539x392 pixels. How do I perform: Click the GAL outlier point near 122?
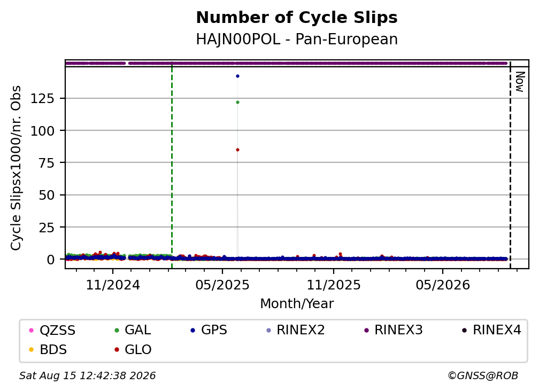(237, 103)
